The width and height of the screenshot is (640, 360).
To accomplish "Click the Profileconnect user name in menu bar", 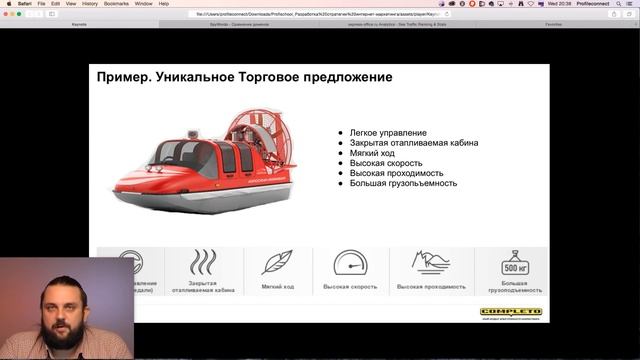I will pos(593,4).
